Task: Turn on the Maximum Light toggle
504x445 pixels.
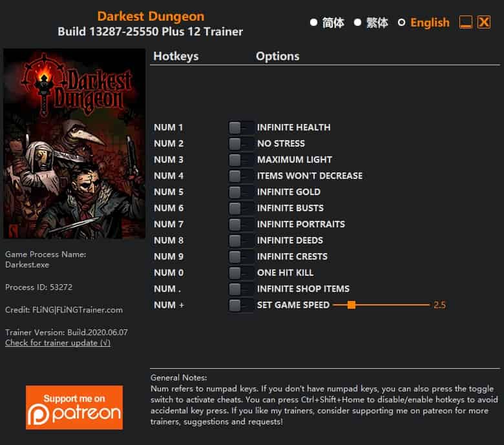Action: click(x=240, y=160)
